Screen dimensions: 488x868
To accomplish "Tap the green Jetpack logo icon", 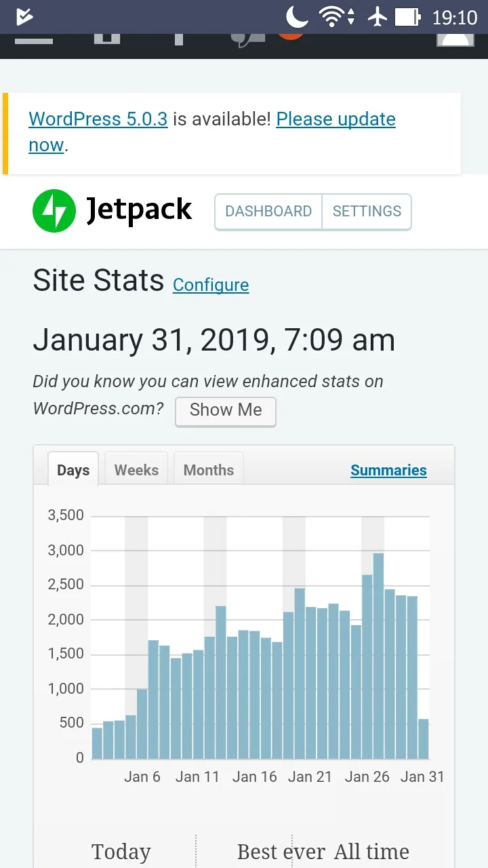I will pyautogui.click(x=54, y=211).
